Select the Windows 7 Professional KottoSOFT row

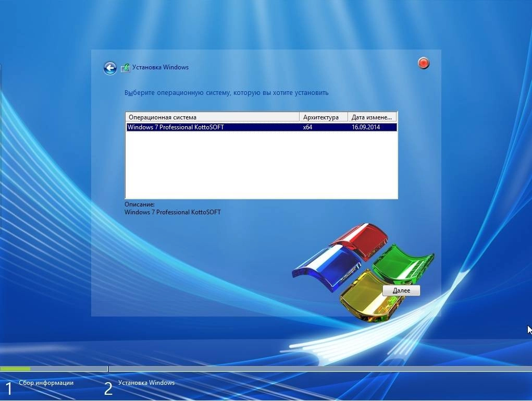click(262, 127)
